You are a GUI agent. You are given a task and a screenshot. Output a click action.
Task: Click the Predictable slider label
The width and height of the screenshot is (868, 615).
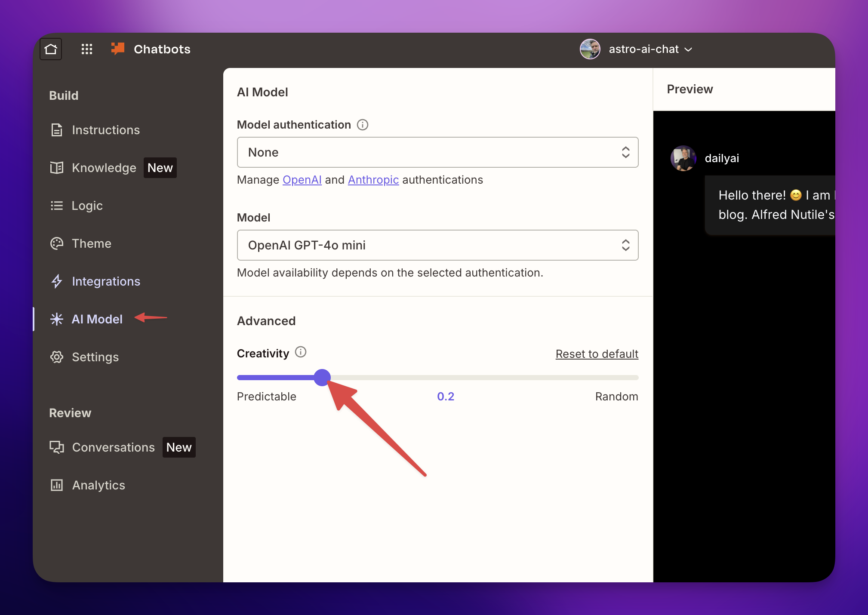267,397
